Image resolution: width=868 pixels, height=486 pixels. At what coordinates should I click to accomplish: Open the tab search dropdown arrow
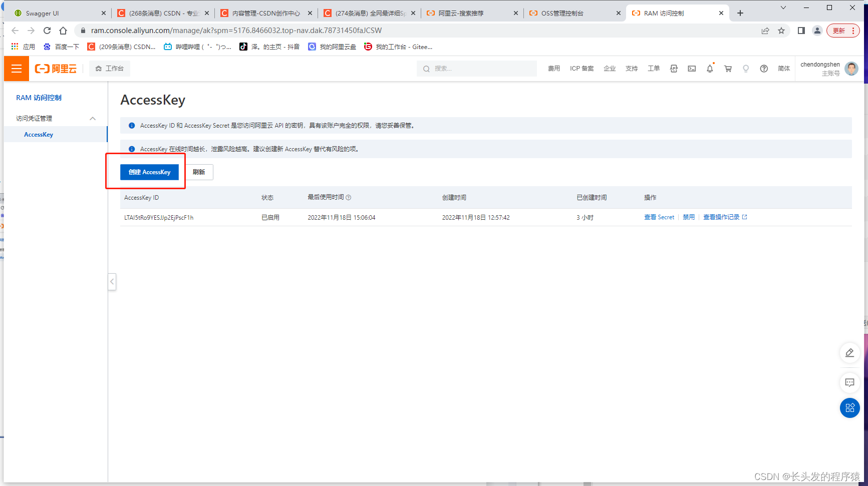click(783, 8)
